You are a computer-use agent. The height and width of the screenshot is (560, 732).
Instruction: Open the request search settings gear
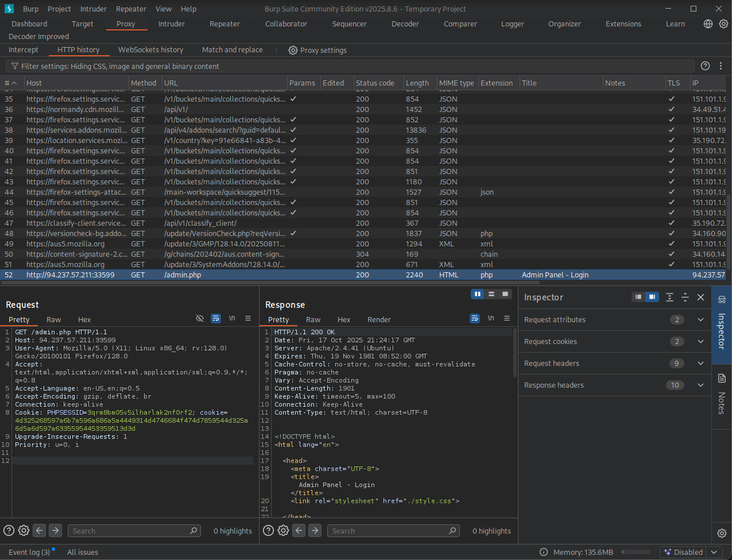click(24, 531)
